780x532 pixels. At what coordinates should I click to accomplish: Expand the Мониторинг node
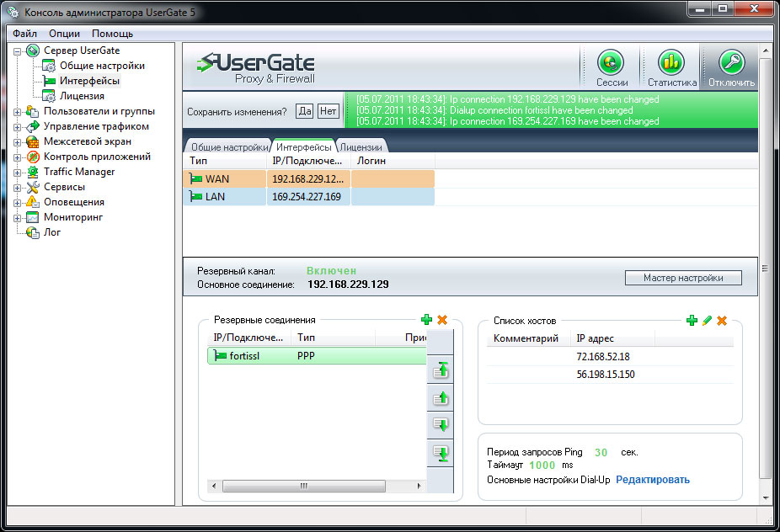tap(18, 218)
